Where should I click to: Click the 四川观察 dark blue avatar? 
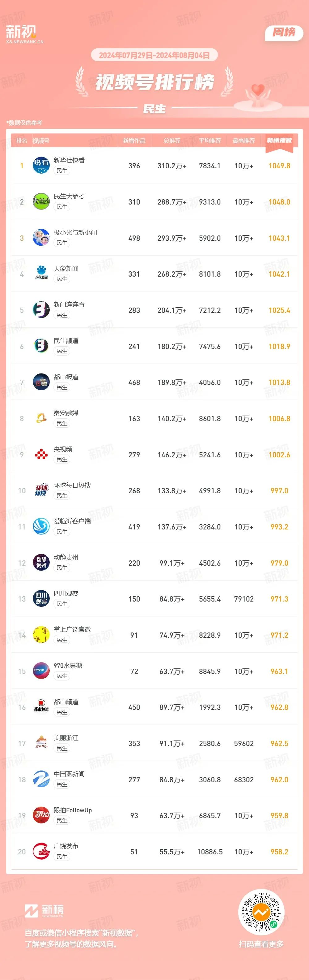tap(41, 599)
